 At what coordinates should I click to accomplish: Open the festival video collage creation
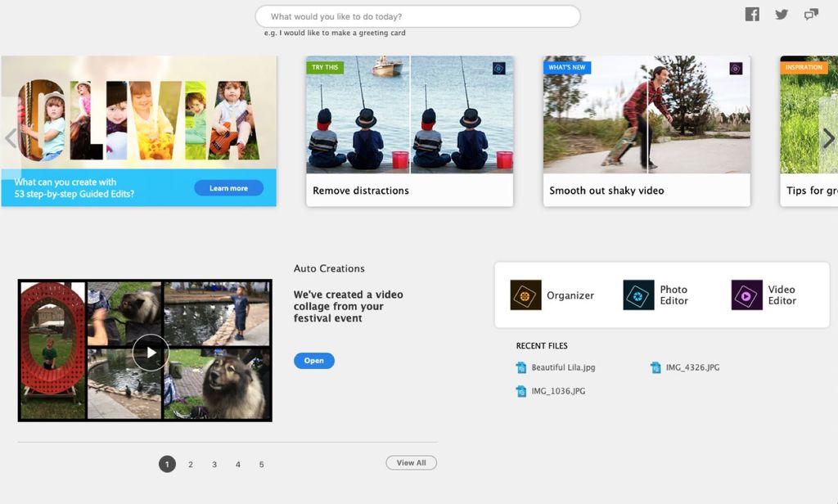click(x=314, y=360)
